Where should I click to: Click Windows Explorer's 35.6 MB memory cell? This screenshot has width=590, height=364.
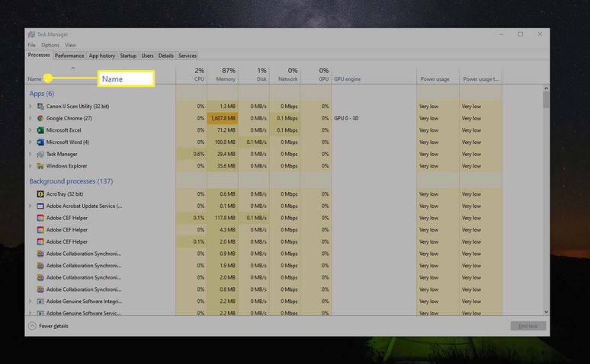coord(223,166)
